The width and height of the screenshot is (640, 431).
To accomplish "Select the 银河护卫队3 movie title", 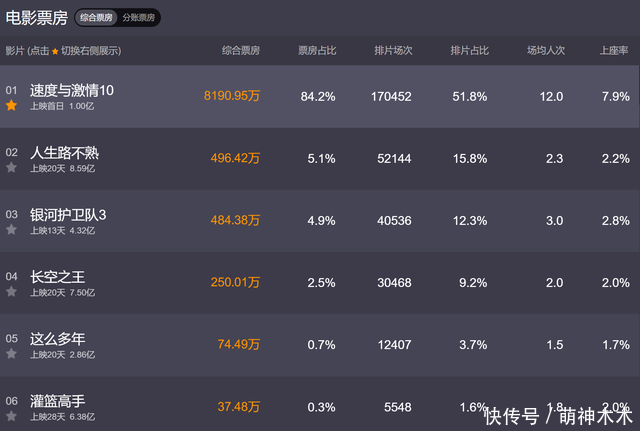I will (x=68, y=214).
